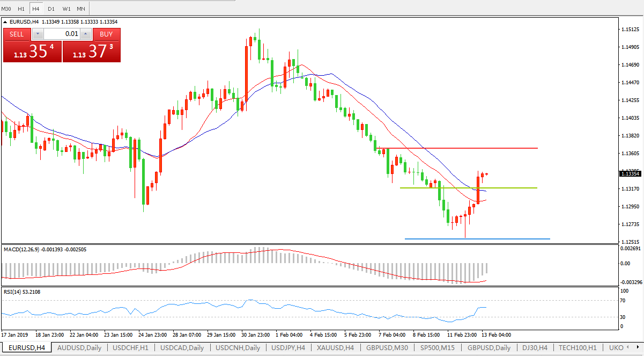The width and height of the screenshot is (644, 356).
Task: Select the MN monthly timeframe
Action: pos(80,9)
